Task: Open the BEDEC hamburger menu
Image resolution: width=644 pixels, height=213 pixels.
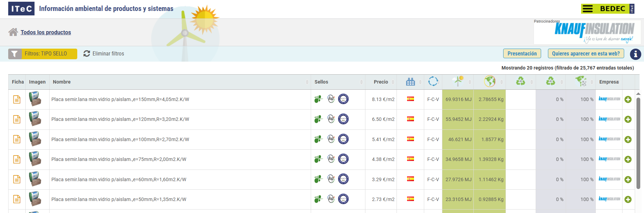Action: [x=588, y=9]
